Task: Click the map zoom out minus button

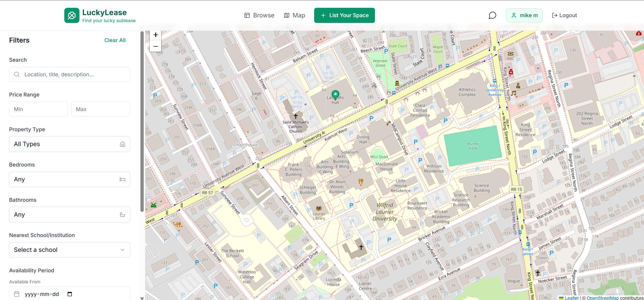Action: click(x=156, y=46)
